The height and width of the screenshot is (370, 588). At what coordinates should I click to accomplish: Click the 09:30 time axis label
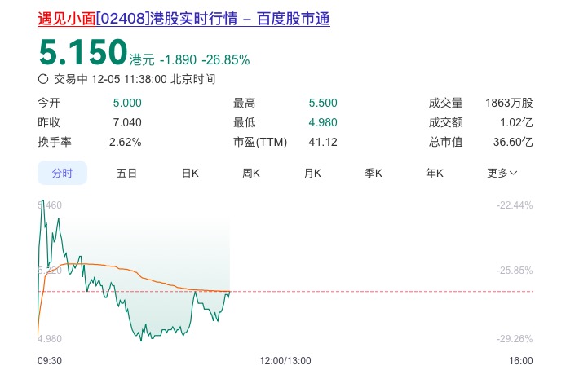(x=50, y=360)
